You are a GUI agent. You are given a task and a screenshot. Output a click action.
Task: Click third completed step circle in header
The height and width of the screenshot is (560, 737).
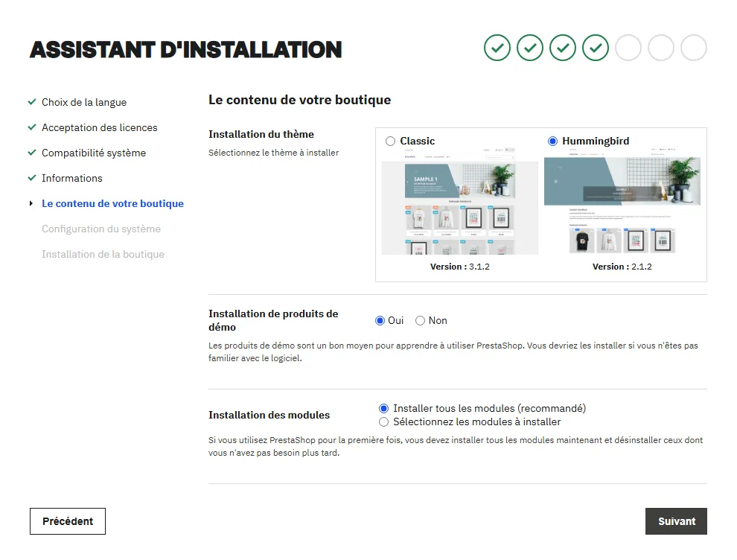pos(563,48)
